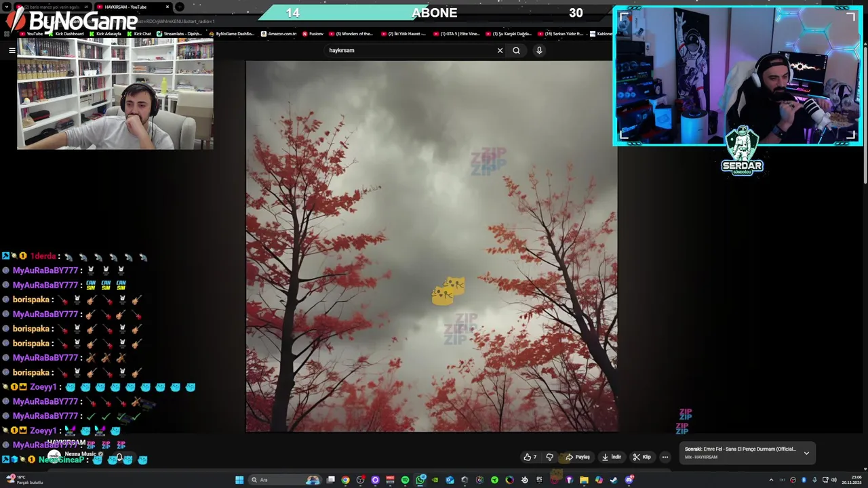The image size is (868, 488).
Task: Open Steam from the taskbar
Action: click(613, 480)
